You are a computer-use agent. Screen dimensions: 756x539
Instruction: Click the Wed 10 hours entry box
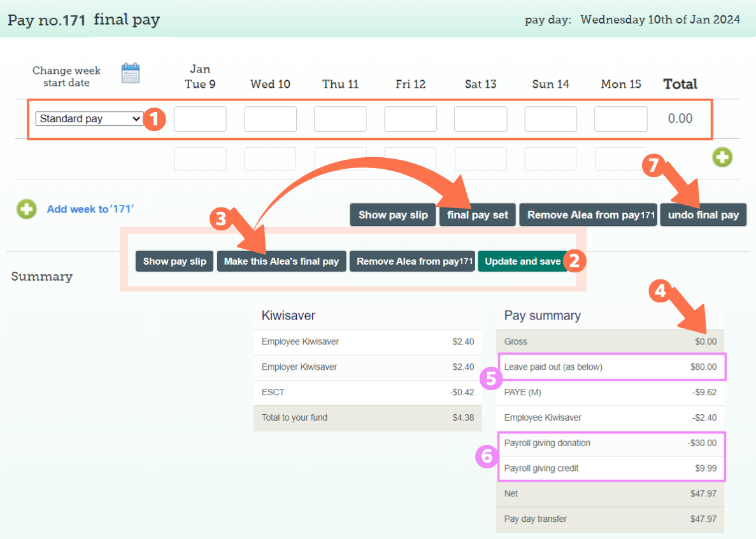tap(270, 118)
